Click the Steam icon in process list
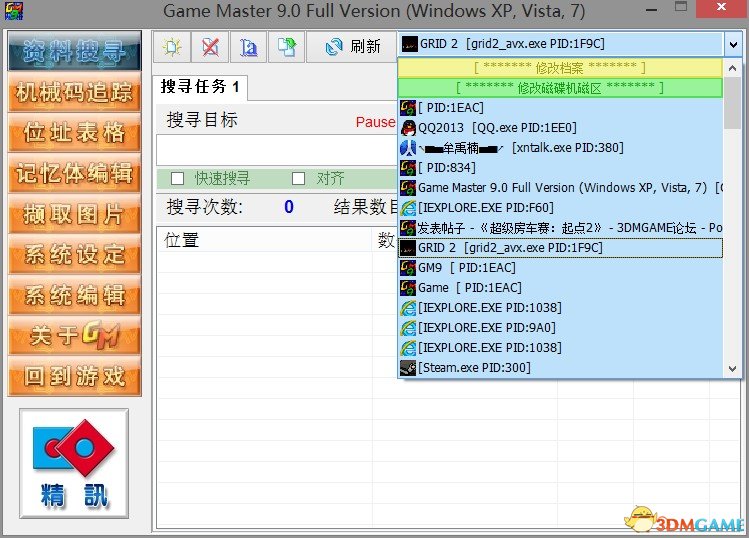The width and height of the screenshot is (749, 538). click(x=408, y=368)
